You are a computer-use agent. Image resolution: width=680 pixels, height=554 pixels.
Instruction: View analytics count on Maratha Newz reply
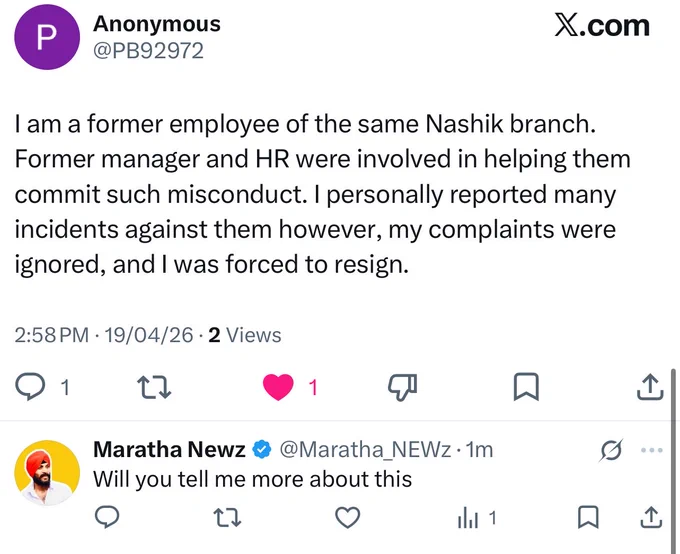click(476, 518)
